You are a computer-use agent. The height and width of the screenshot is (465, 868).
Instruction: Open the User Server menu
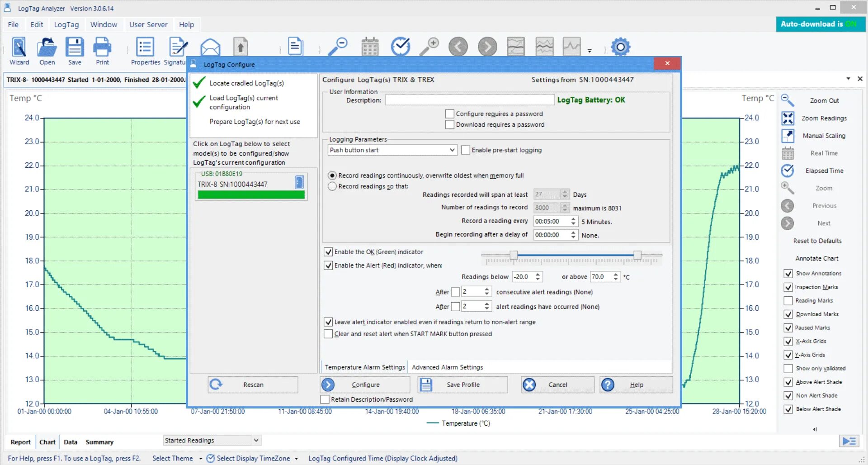click(148, 24)
